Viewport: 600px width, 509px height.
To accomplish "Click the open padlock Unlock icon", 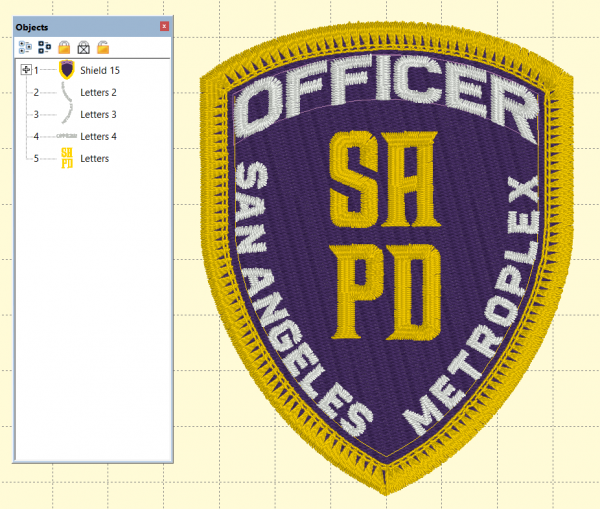I will click(x=103, y=47).
